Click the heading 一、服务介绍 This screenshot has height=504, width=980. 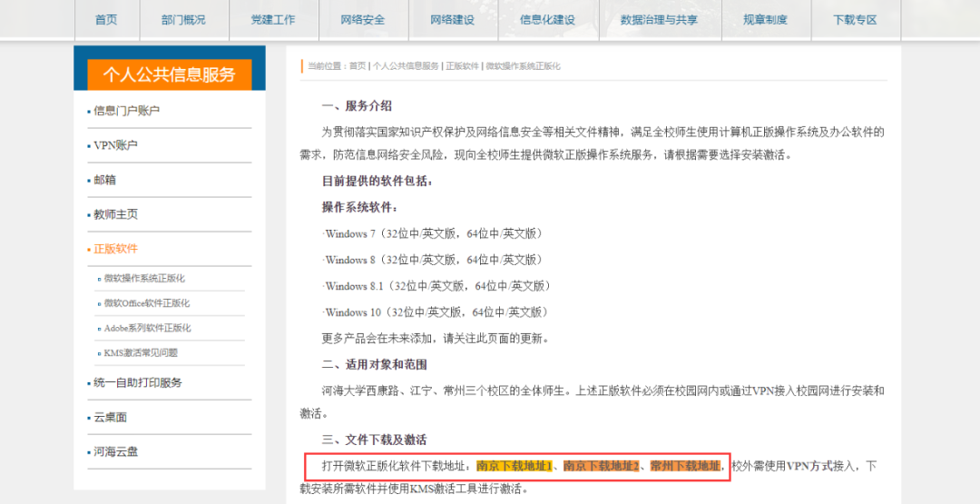tap(357, 105)
